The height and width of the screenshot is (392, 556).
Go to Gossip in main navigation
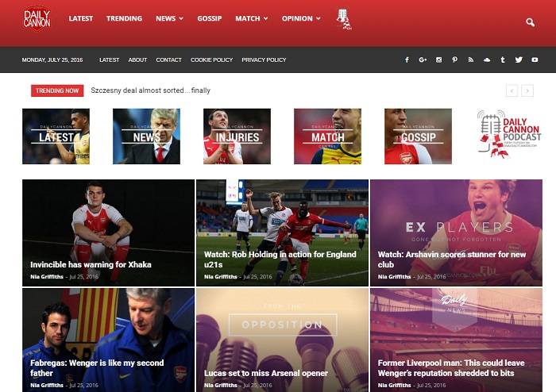[210, 18]
